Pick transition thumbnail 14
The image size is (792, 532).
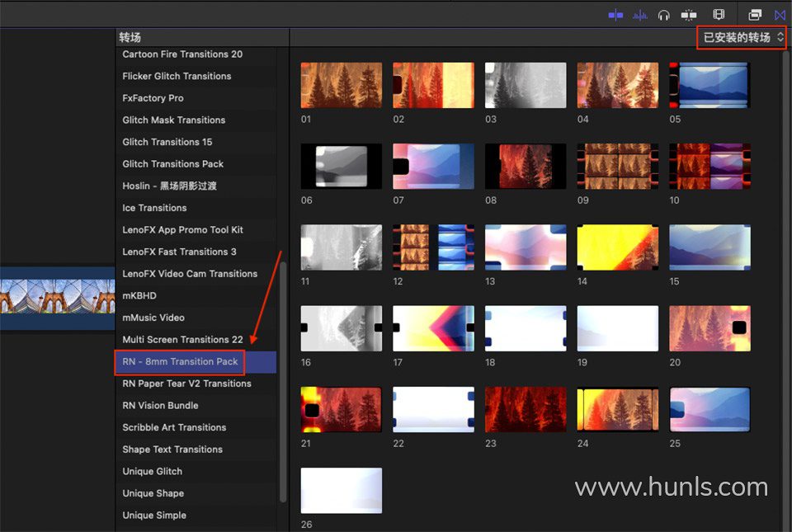pos(618,247)
